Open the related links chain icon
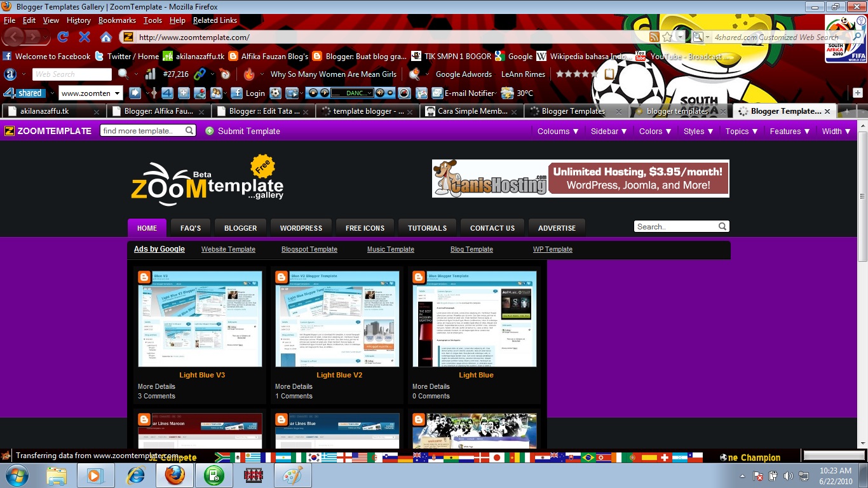The image size is (868, 488). pos(200,74)
